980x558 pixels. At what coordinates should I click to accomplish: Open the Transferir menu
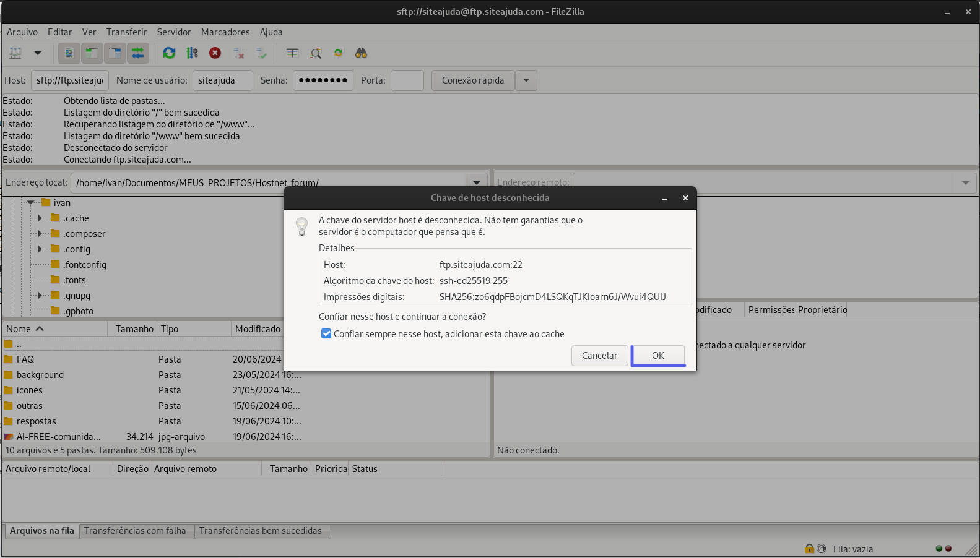[x=126, y=32]
